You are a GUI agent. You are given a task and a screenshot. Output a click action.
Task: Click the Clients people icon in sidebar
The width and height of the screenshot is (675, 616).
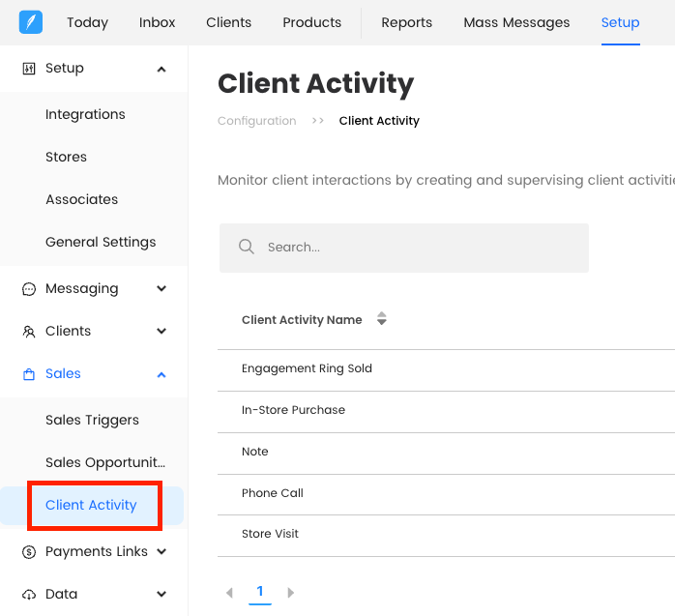click(29, 332)
